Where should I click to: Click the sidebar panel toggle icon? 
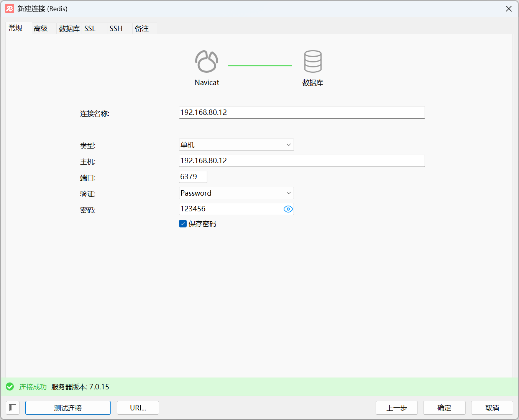13,408
